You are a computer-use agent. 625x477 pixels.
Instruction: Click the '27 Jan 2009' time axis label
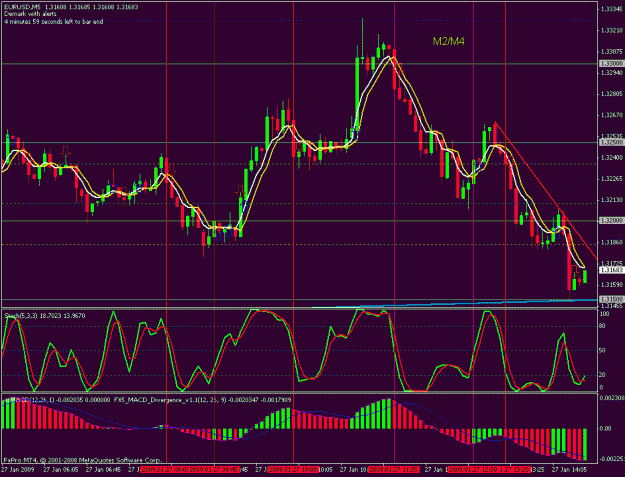[x=18, y=470]
